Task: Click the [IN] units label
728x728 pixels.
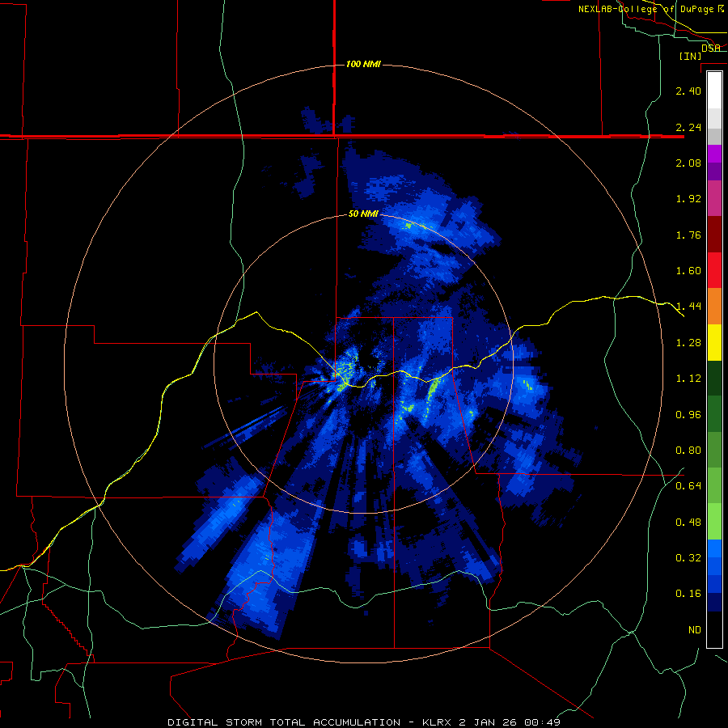Action: coord(690,56)
